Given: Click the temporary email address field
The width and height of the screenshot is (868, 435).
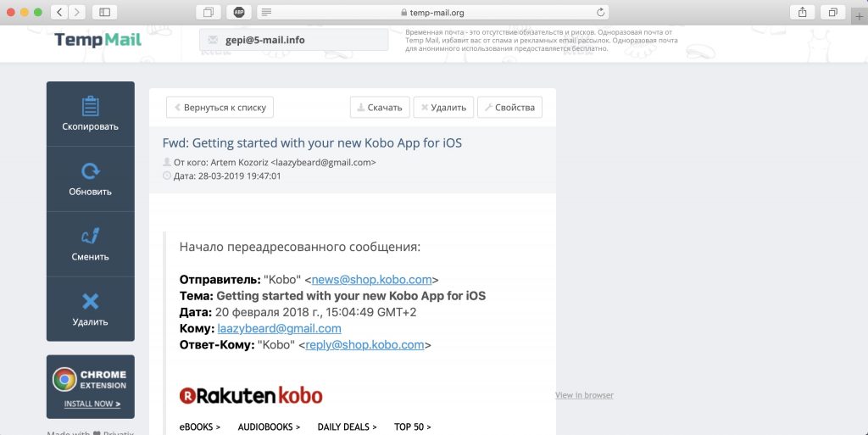Looking at the screenshot, I should coord(293,40).
